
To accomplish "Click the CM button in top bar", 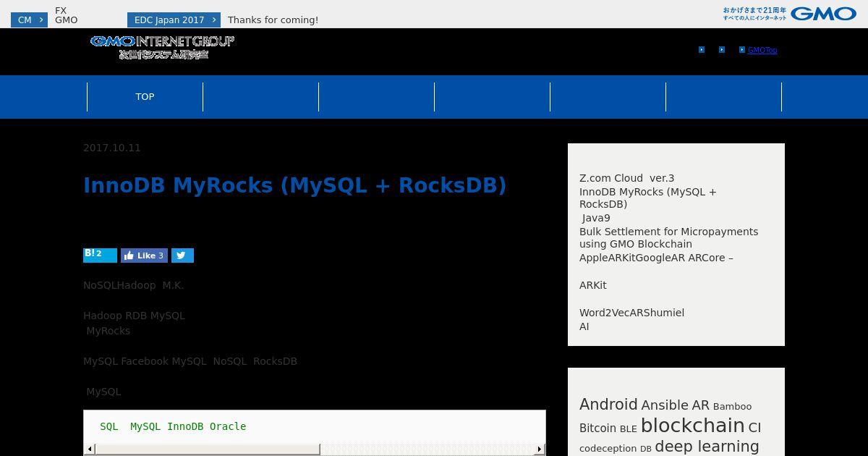I will [x=29, y=20].
